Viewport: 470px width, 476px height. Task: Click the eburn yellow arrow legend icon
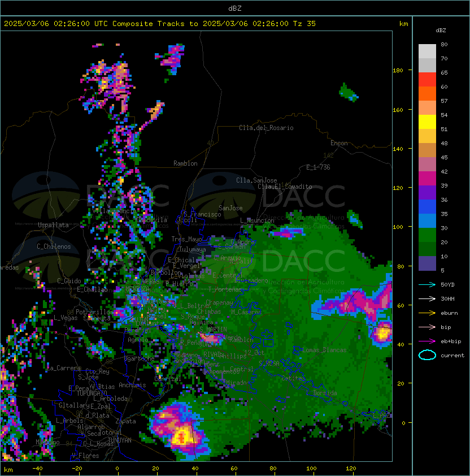427,313
